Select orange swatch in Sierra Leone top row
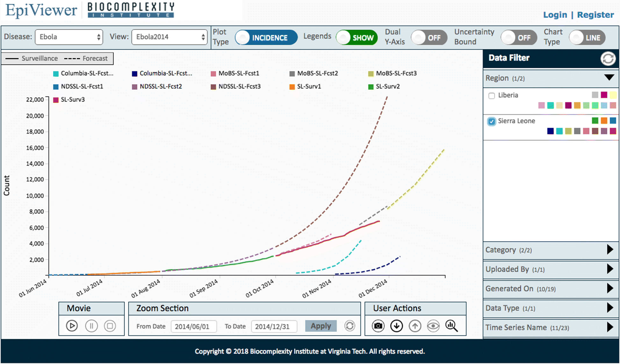Screen dimensions: 620x364 604,120
